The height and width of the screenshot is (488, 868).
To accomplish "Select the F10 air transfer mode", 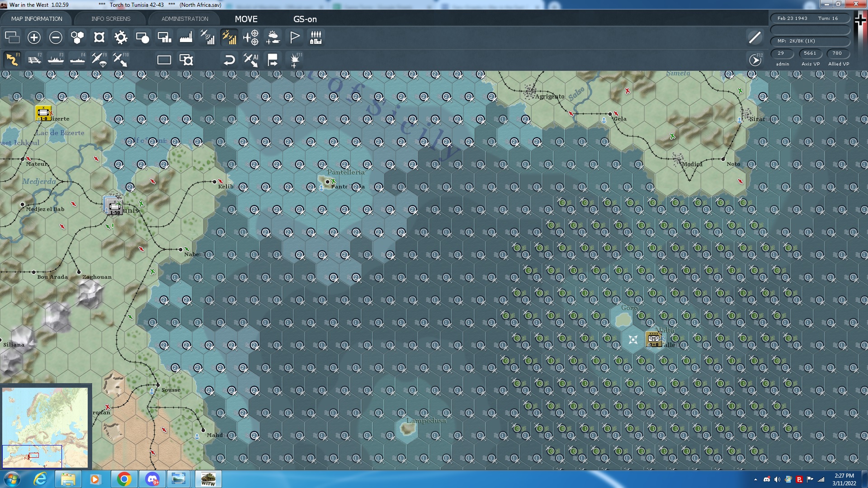I will pyautogui.click(x=121, y=60).
